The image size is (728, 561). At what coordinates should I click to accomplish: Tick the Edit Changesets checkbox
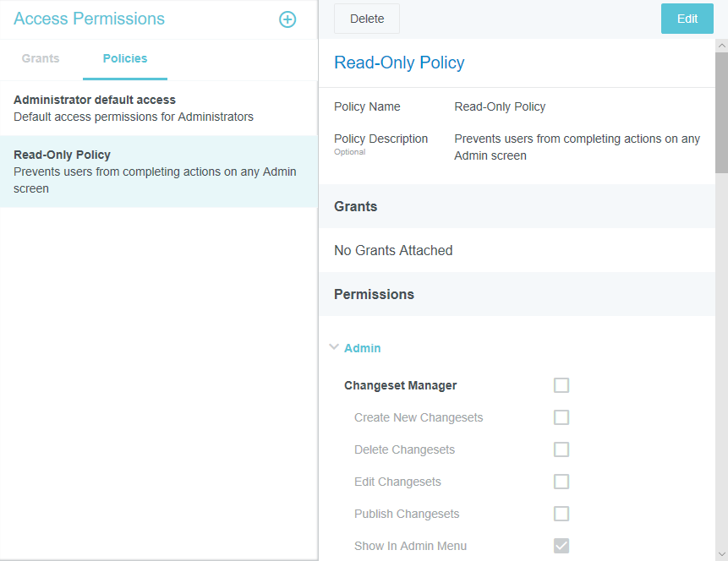coord(561,482)
